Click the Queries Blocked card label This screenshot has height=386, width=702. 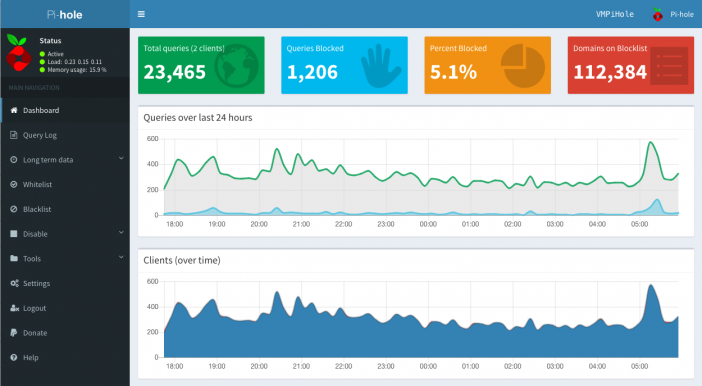click(315, 48)
